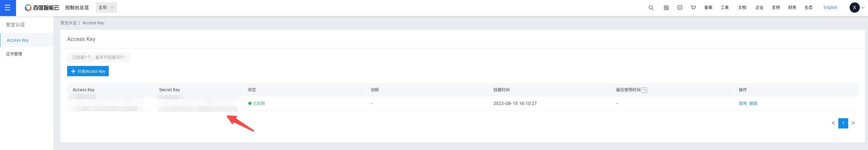Click 禁用 to disable the key

coord(743,104)
